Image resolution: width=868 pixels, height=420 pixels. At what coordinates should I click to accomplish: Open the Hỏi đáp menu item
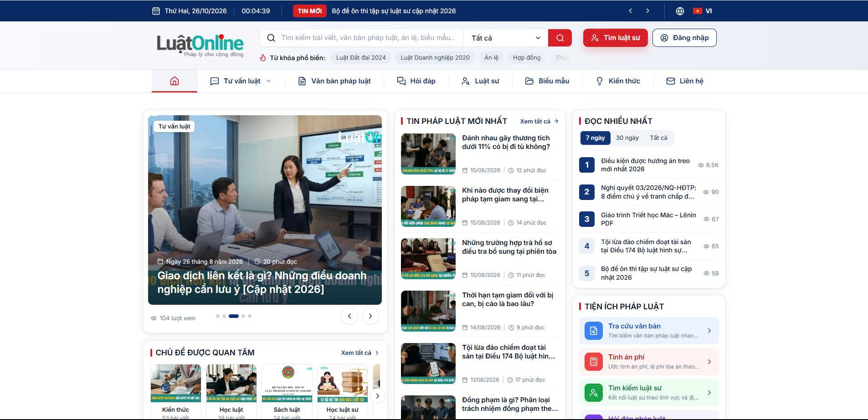(x=416, y=81)
